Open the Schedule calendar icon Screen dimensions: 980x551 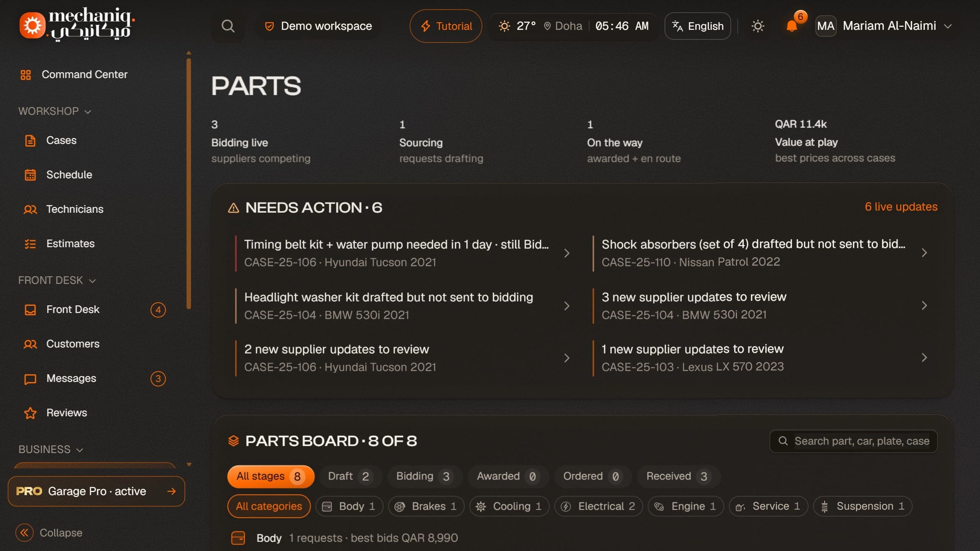click(x=30, y=175)
